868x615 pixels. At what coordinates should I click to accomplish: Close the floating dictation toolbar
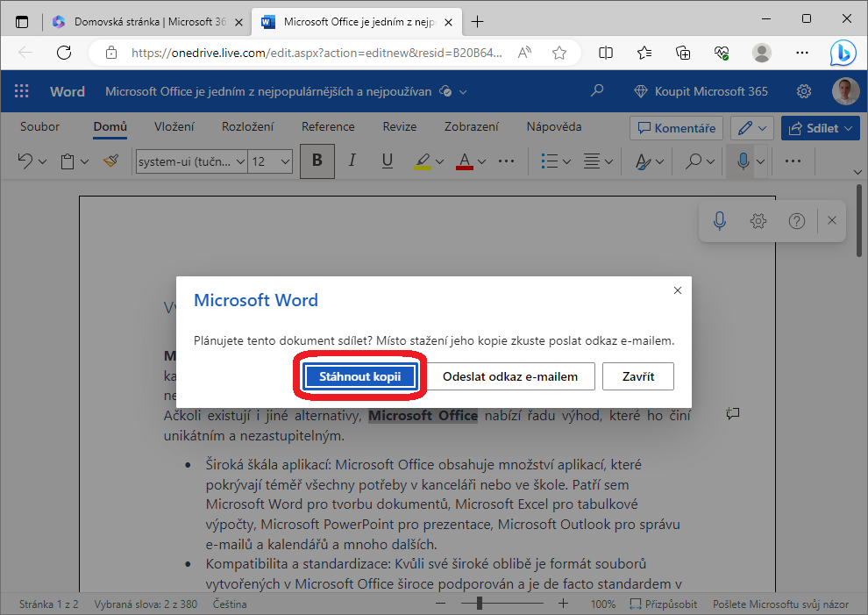click(831, 220)
